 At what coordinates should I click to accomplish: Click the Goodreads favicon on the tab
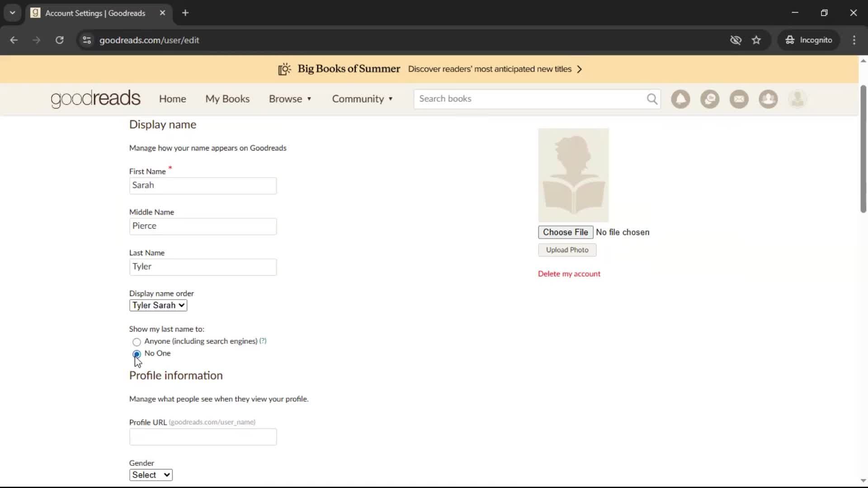tap(35, 13)
